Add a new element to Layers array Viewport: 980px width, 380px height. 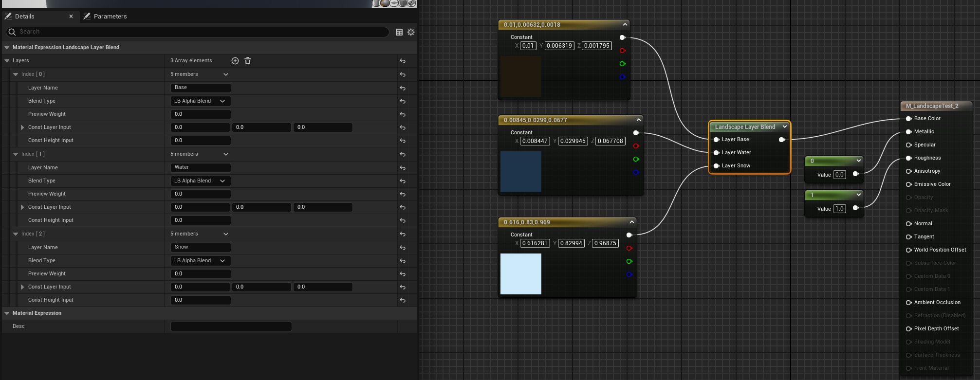[235, 61]
